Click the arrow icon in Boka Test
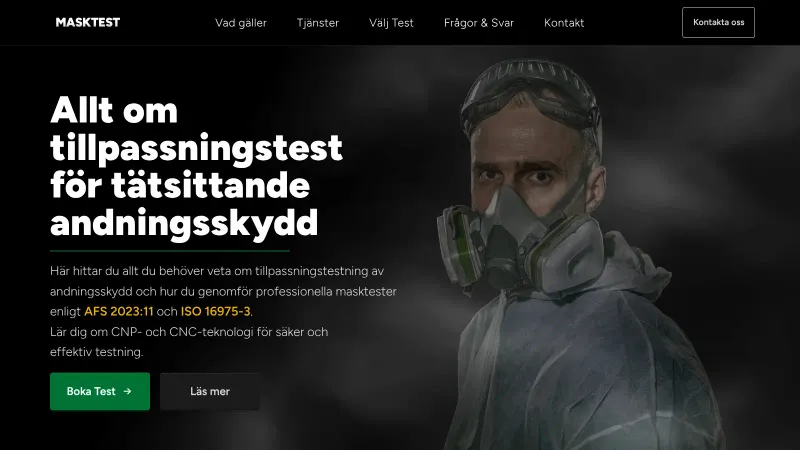 pos(128,391)
